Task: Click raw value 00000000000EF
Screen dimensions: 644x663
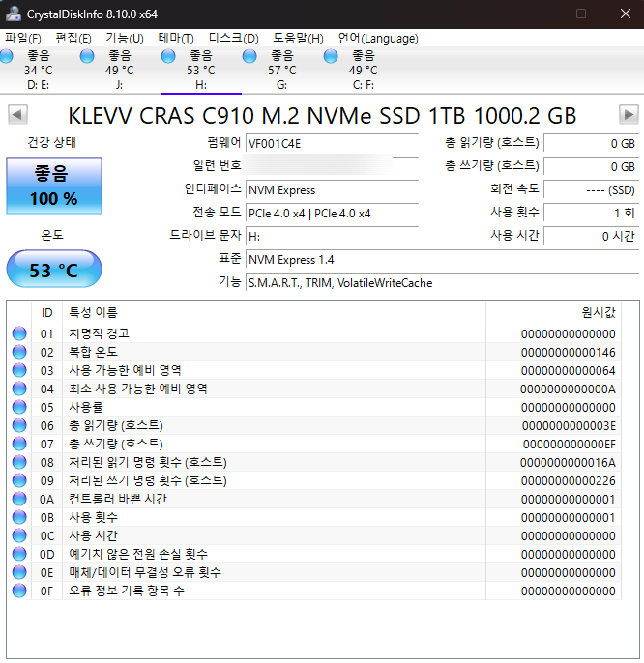Action: click(x=570, y=445)
